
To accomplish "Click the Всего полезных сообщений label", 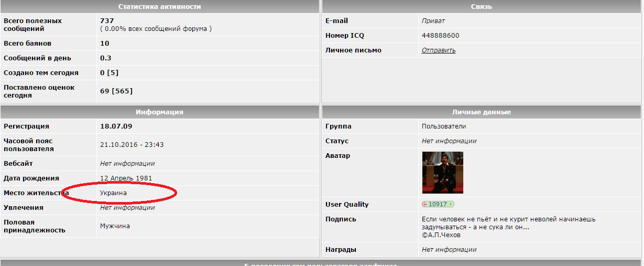I will coord(32,25).
